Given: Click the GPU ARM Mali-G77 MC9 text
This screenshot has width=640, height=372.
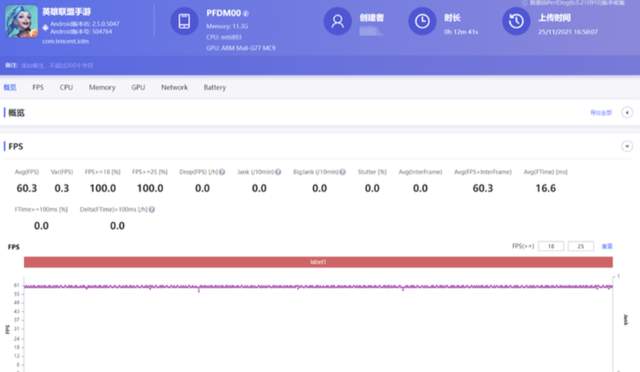Looking at the screenshot, I should tap(241, 48).
